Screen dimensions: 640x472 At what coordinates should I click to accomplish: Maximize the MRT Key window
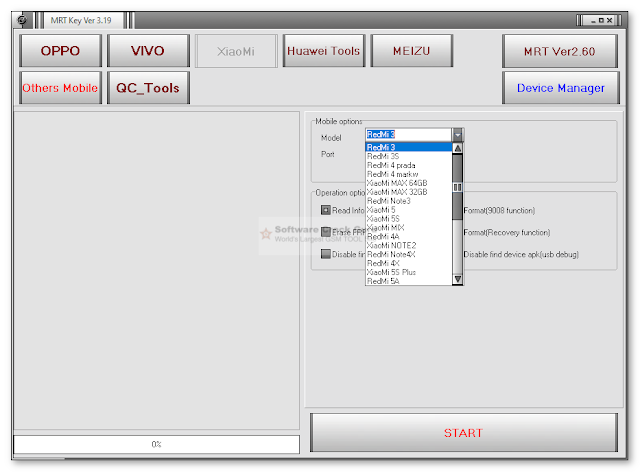click(601, 20)
